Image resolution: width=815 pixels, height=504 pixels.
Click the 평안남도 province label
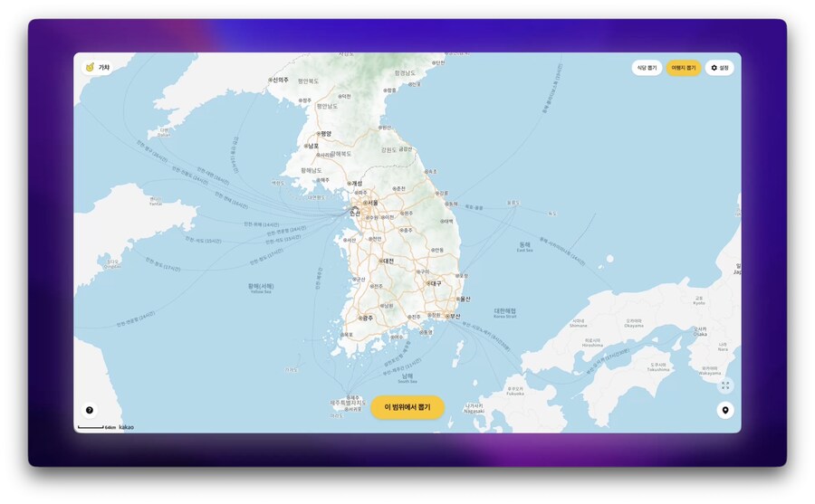point(328,106)
